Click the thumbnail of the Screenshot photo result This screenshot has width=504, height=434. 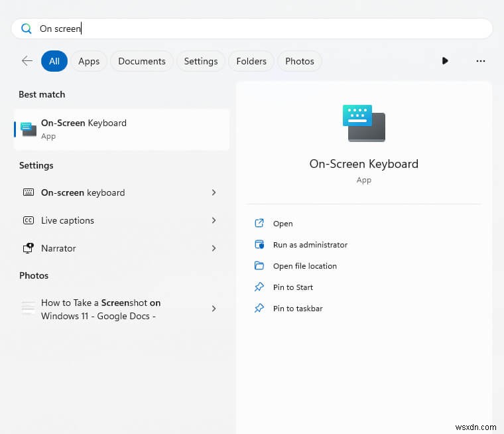coord(29,308)
